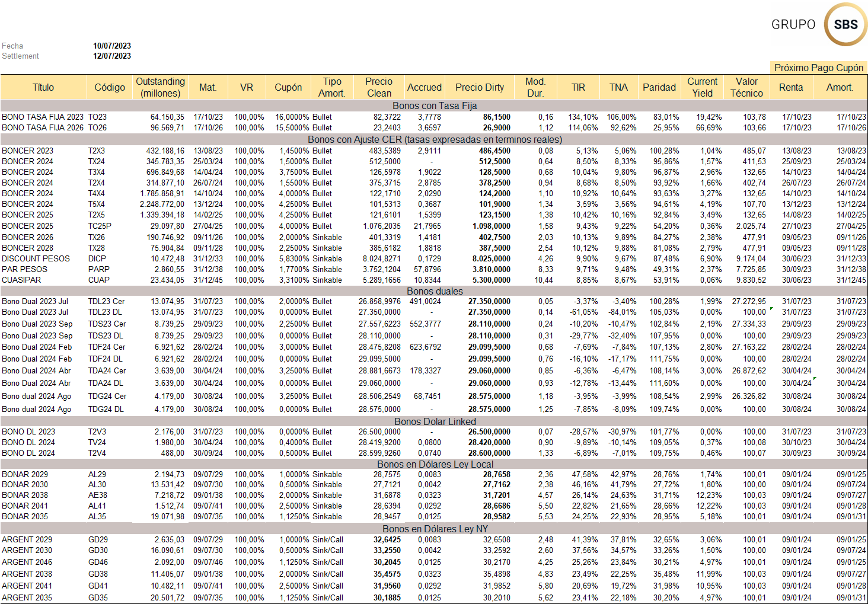Select the T4X4 code cell
Screen dimensions: 868x604
pos(96,193)
